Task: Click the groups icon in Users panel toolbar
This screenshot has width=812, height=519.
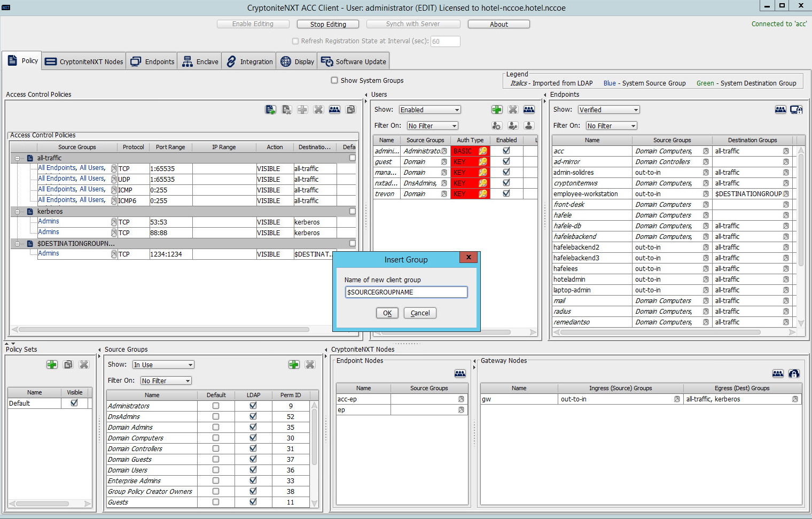Action: (x=529, y=110)
